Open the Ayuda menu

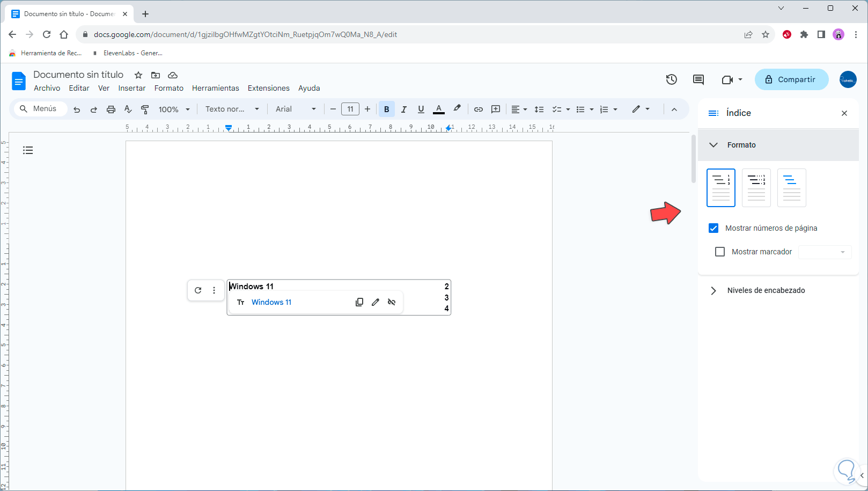(x=309, y=89)
